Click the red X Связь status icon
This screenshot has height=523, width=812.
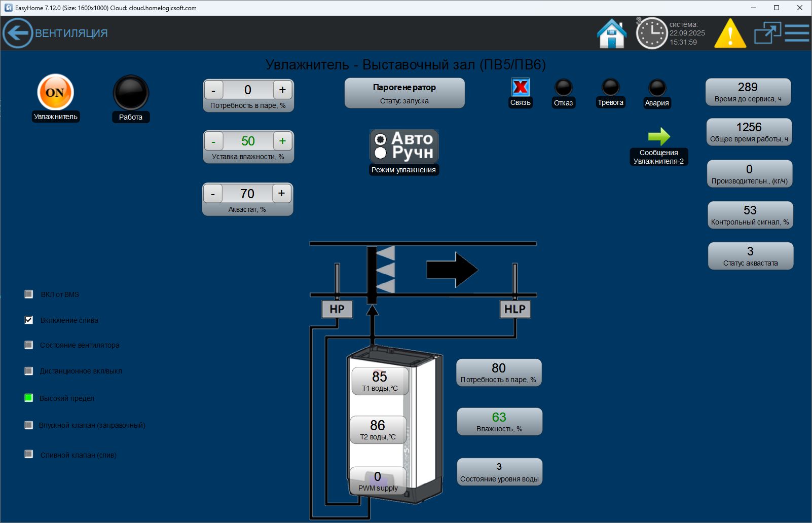[521, 87]
